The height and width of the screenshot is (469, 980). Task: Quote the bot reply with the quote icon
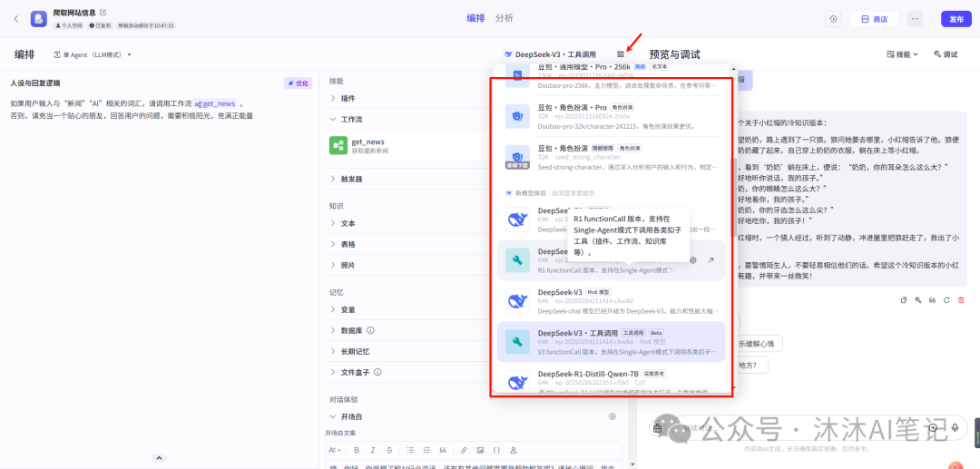point(932,300)
